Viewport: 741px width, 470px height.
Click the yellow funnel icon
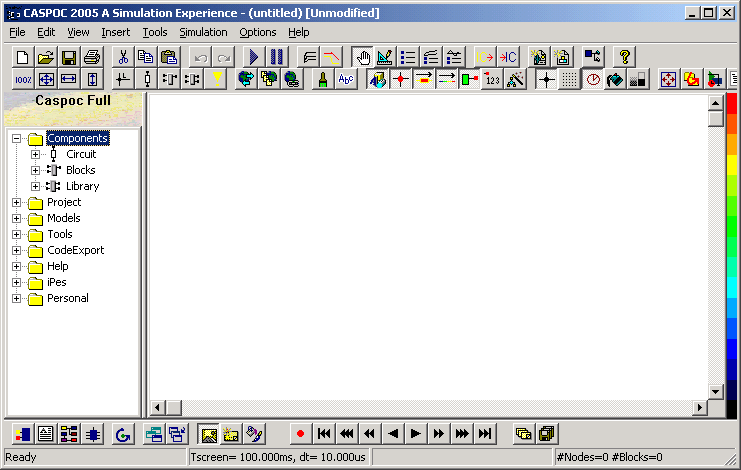tap(217, 79)
